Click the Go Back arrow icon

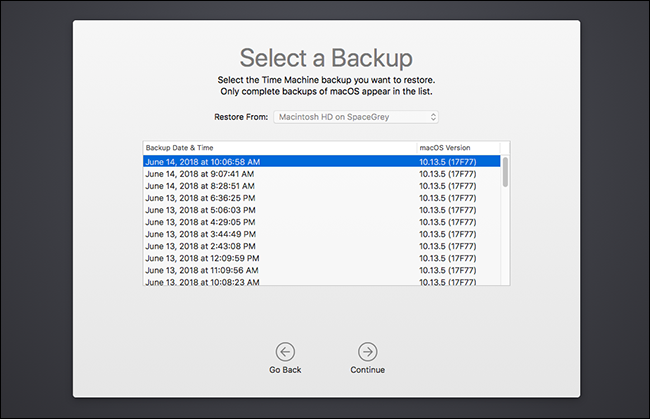pyautogui.click(x=285, y=351)
